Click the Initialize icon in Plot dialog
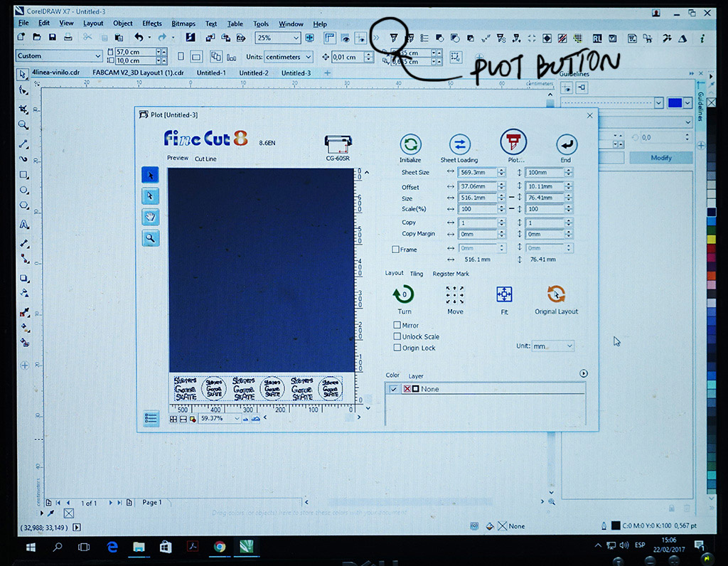The height and width of the screenshot is (566, 728). [x=410, y=144]
